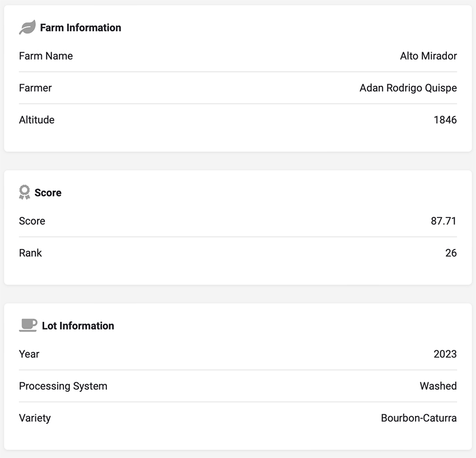
Task: Select the altitude value 1846
Action: click(445, 120)
